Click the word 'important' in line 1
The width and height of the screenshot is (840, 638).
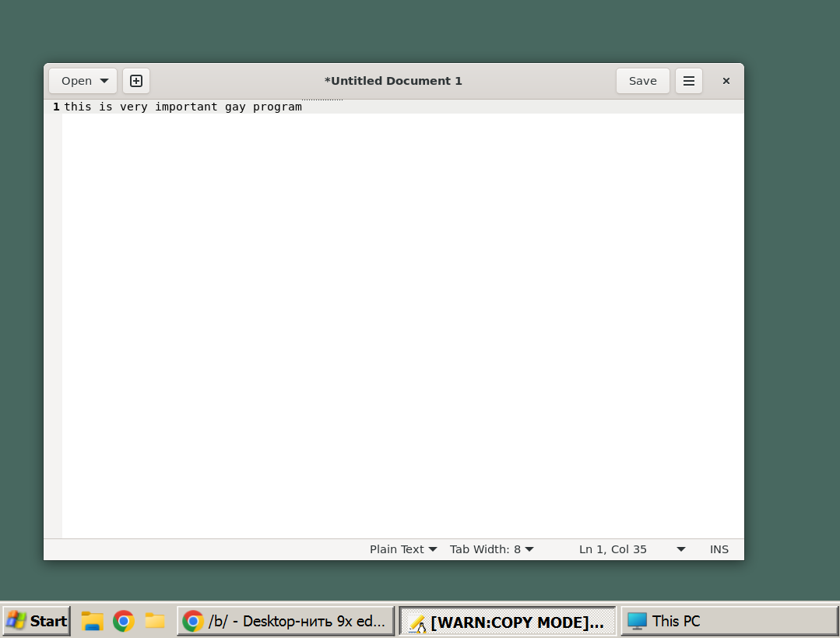pos(186,107)
